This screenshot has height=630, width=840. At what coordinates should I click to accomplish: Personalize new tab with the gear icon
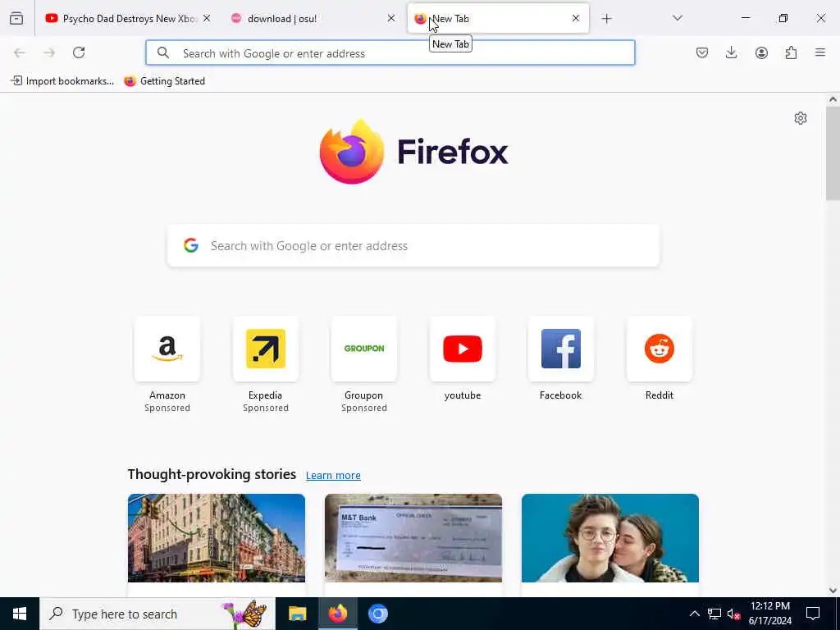[x=801, y=118]
